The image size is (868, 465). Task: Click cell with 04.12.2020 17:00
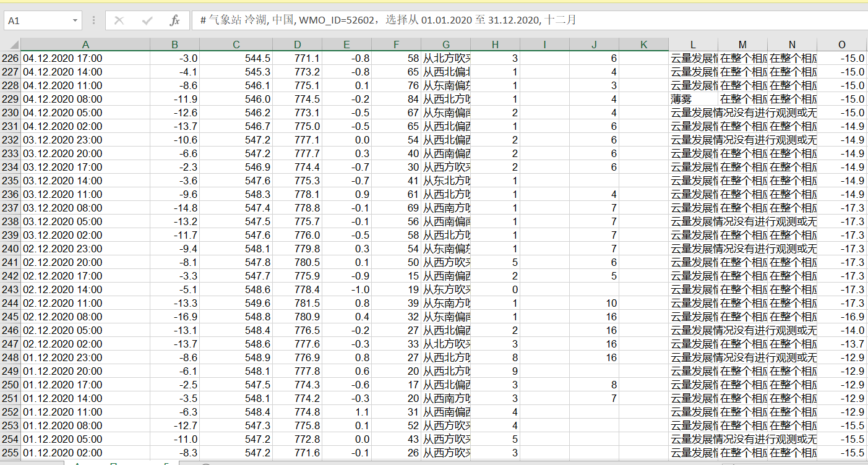[85, 58]
